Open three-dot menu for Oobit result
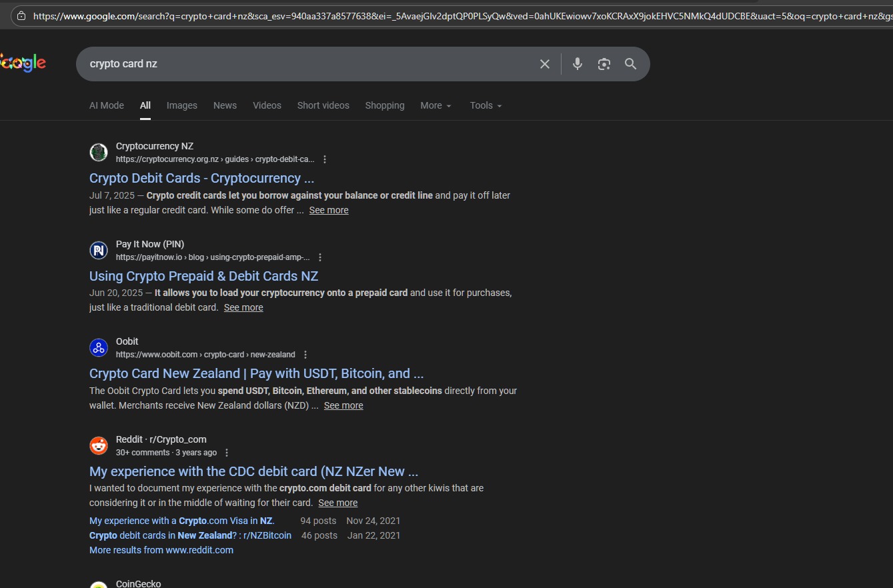Image resolution: width=893 pixels, height=588 pixels. click(305, 355)
